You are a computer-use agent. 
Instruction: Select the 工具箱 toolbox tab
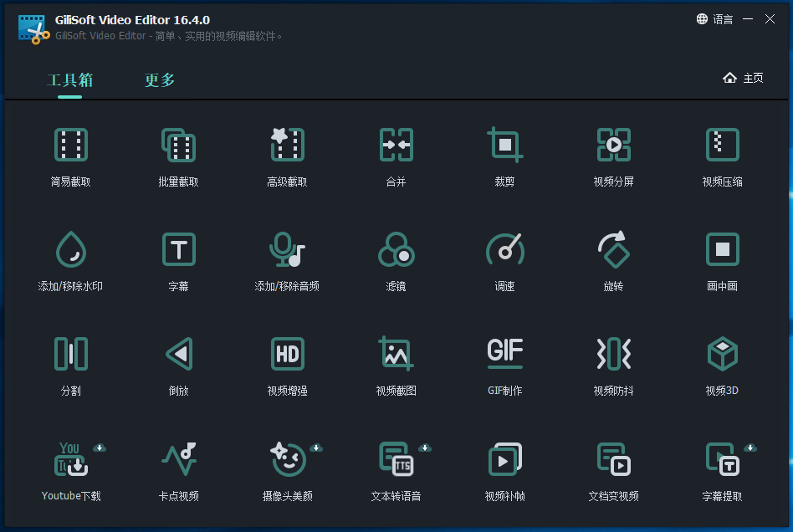pos(70,80)
